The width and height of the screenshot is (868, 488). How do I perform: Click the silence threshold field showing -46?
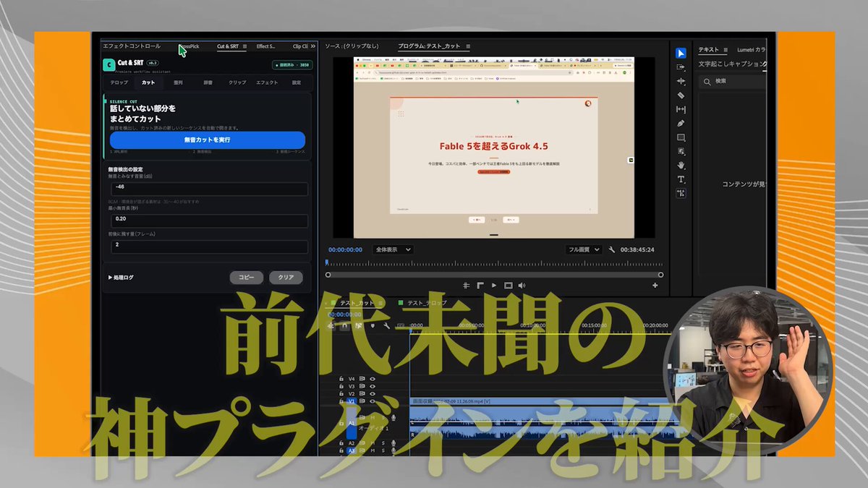(x=209, y=189)
